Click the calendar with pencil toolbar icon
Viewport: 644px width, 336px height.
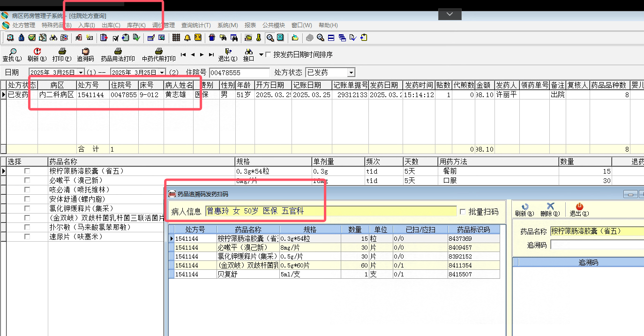click(x=151, y=38)
